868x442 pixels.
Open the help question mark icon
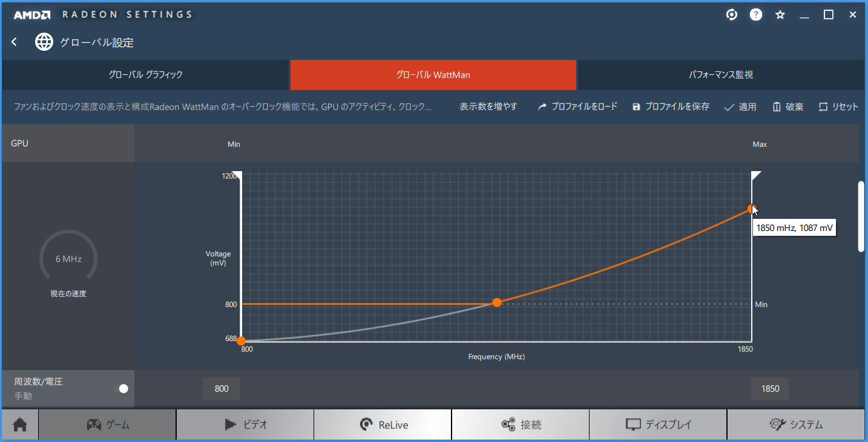tap(756, 15)
